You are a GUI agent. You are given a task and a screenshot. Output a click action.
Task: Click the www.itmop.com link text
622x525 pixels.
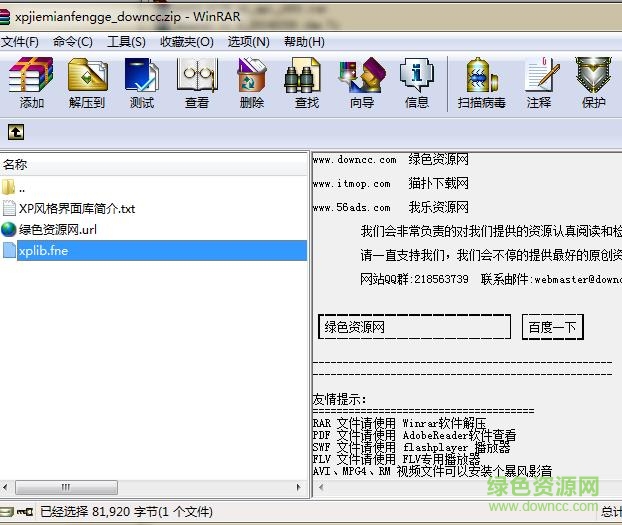click(351, 183)
